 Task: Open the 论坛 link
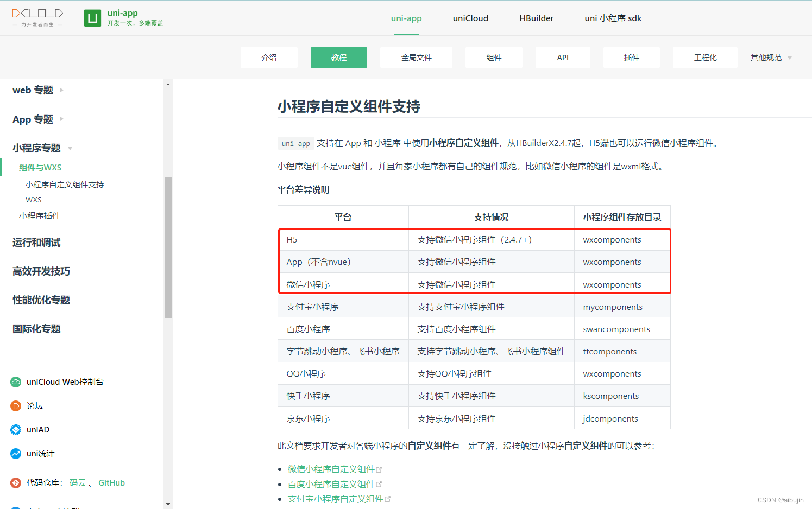tap(35, 406)
